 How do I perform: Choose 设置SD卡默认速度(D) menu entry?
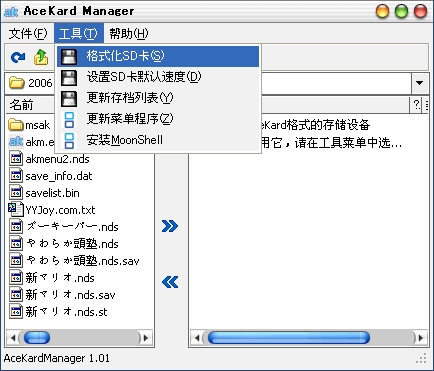(158, 78)
